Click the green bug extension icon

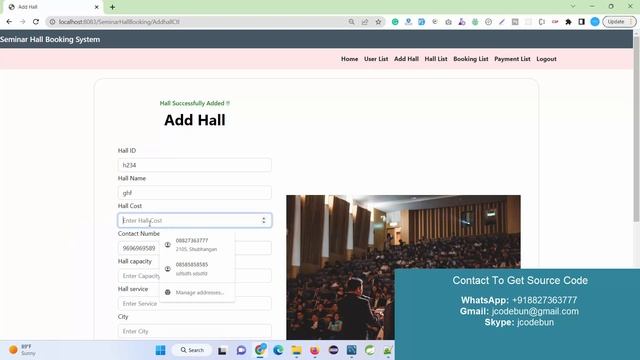[475, 22]
